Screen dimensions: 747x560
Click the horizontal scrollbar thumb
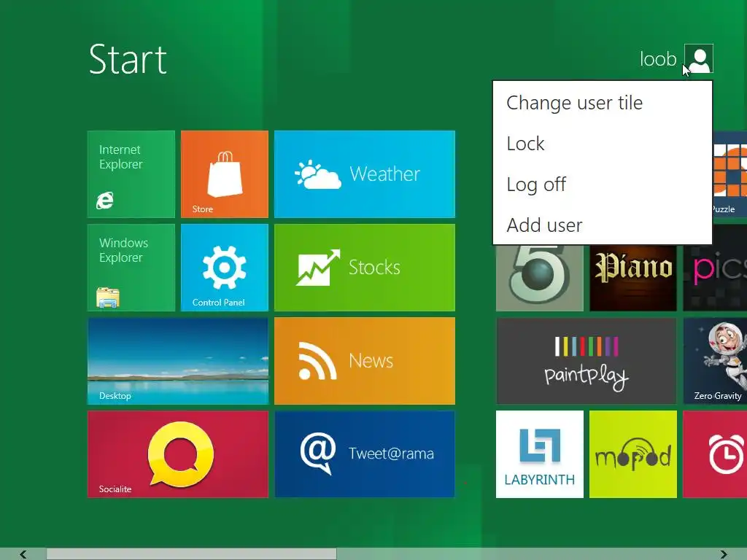192,554
